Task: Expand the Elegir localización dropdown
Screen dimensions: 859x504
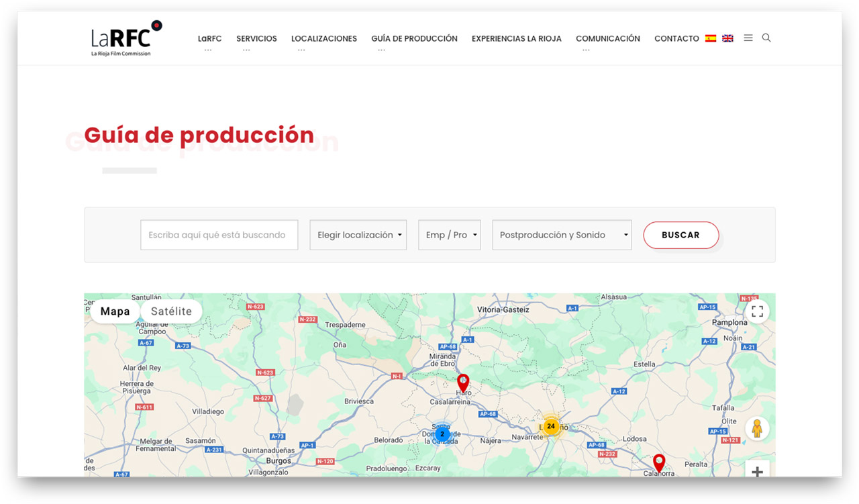Action: click(358, 235)
